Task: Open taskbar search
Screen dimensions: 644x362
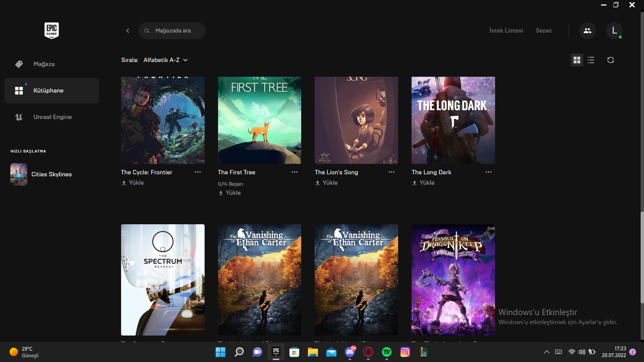Action: click(x=239, y=352)
